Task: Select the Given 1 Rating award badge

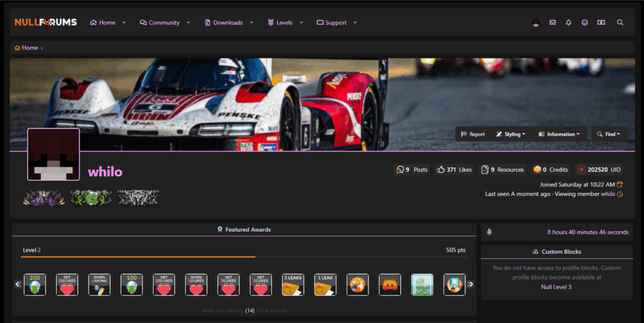Action: tap(99, 285)
